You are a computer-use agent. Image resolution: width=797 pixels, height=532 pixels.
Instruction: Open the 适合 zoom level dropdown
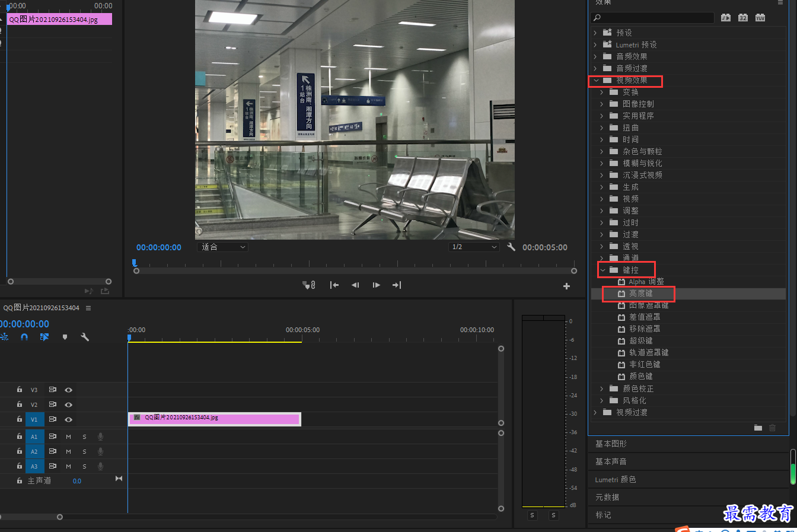222,247
